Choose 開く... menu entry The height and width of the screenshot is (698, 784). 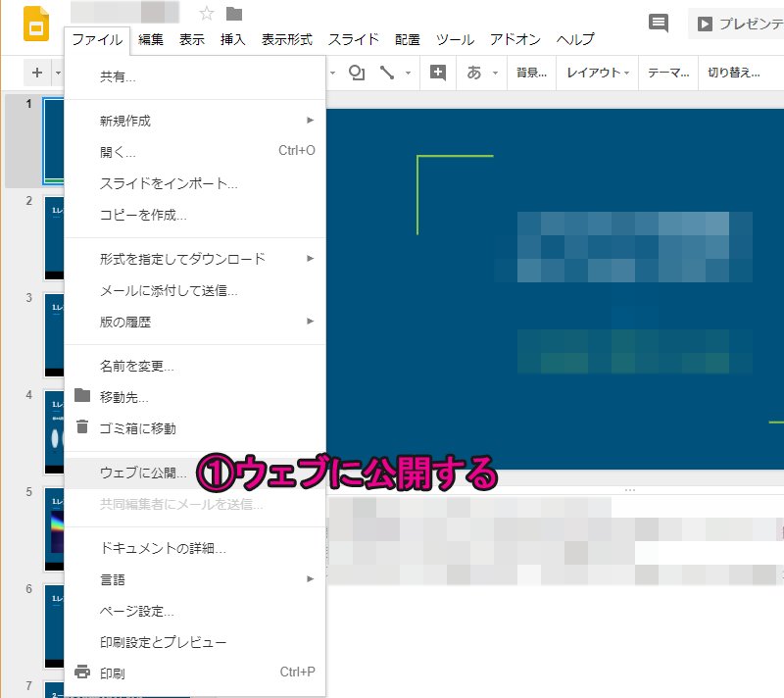(x=195, y=152)
